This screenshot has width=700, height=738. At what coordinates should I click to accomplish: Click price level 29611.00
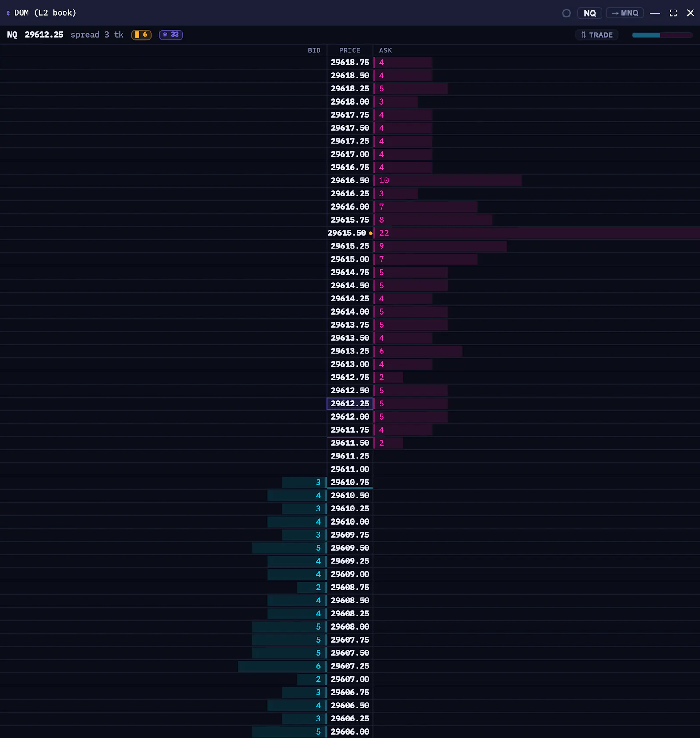(x=350, y=469)
